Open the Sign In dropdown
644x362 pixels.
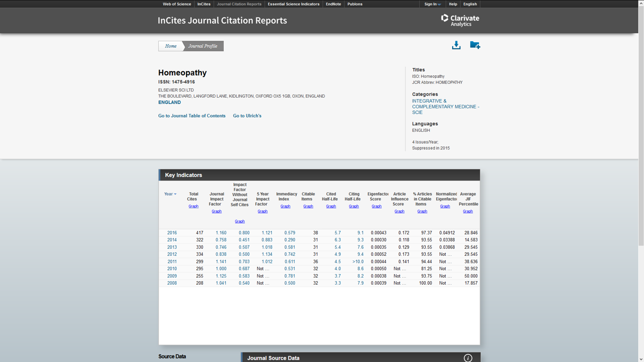pos(433,4)
